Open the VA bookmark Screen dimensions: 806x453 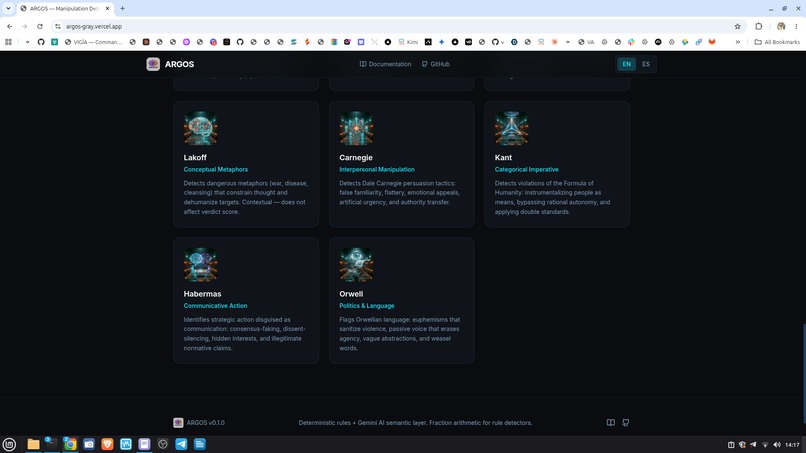586,42
